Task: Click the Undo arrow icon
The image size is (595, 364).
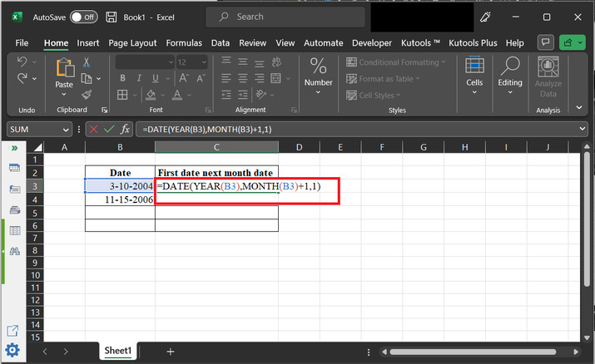Action: pos(21,62)
